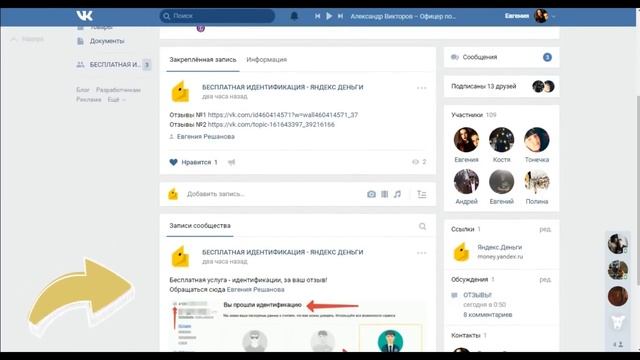Edit the Обсуждения block via ред.
The height and width of the screenshot is (360, 640).
click(x=545, y=280)
